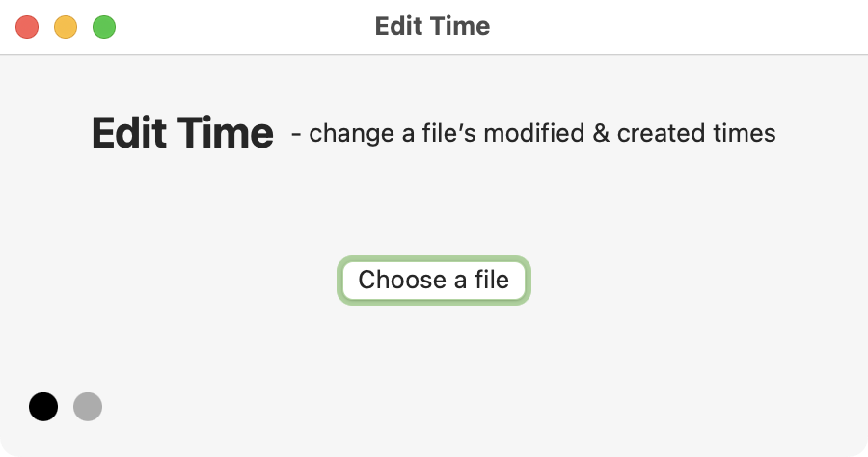
Task: Select the black circle at bottom left
Action: point(43,407)
